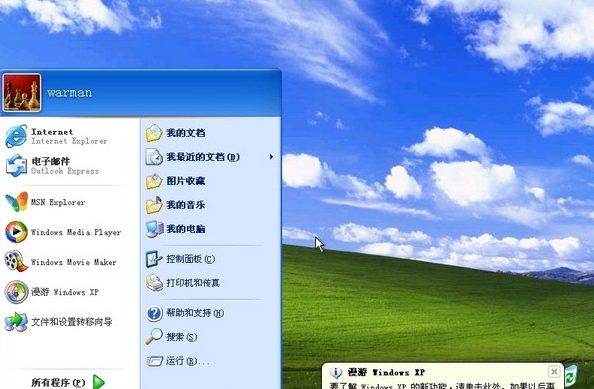Click the 帮助和支持 question mark icon

(x=154, y=313)
